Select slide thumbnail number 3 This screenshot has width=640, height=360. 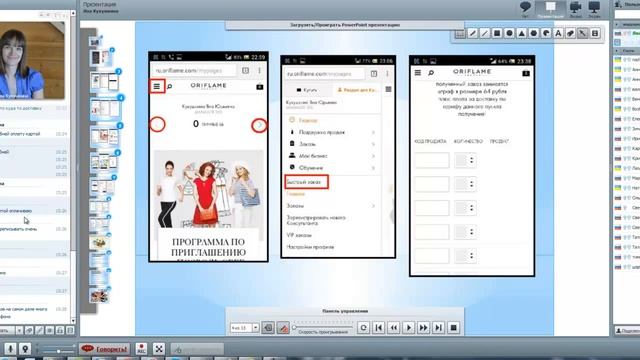104,82
